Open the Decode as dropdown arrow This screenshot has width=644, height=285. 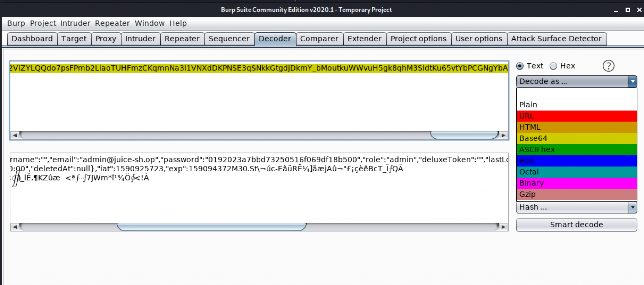tap(633, 81)
